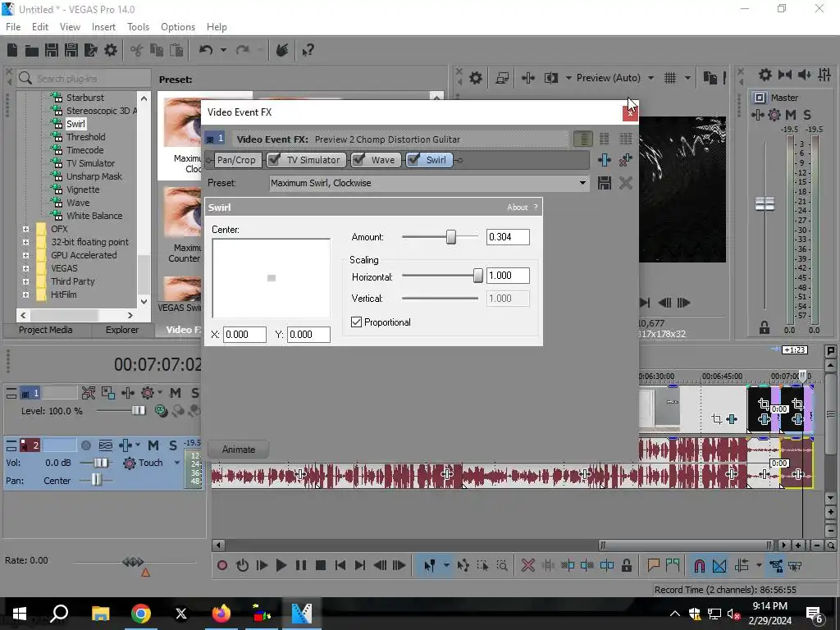Viewport: 840px width, 630px height.
Task: Open the Insert menu
Action: tap(103, 27)
